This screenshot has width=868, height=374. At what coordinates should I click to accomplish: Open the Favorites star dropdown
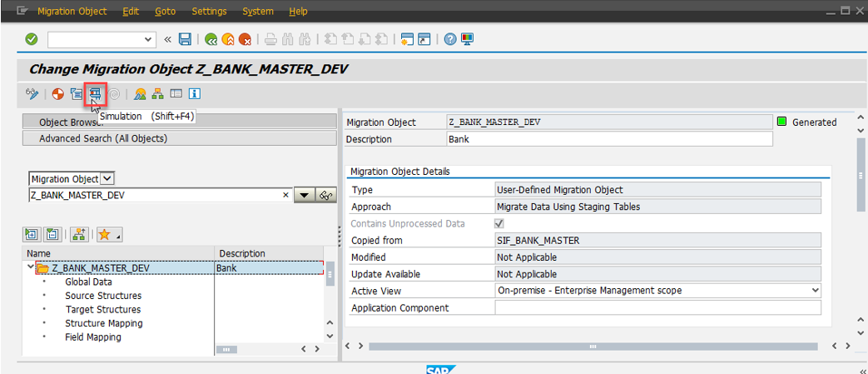[x=110, y=234]
